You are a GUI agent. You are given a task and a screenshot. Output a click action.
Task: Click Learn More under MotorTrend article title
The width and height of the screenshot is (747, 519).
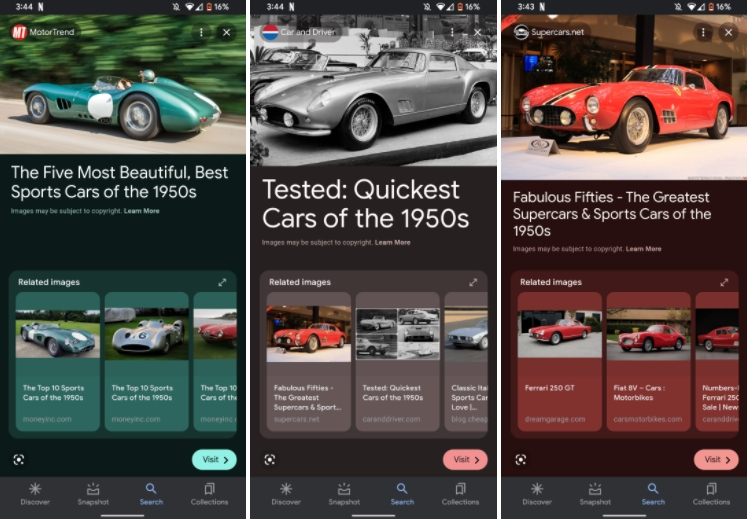(141, 211)
